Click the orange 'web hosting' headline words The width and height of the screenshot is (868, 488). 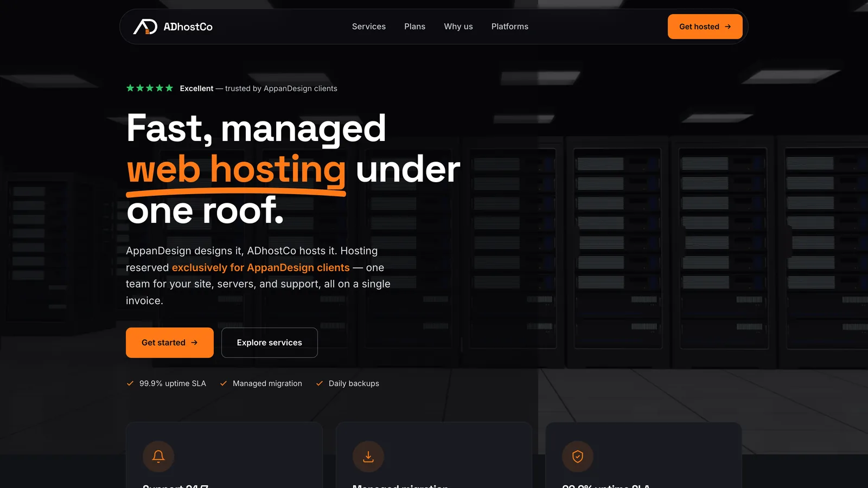(x=236, y=170)
